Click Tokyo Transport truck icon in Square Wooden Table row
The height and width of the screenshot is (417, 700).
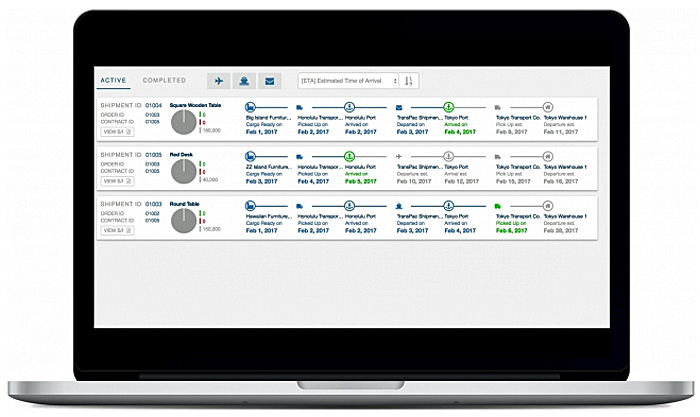coord(498,108)
